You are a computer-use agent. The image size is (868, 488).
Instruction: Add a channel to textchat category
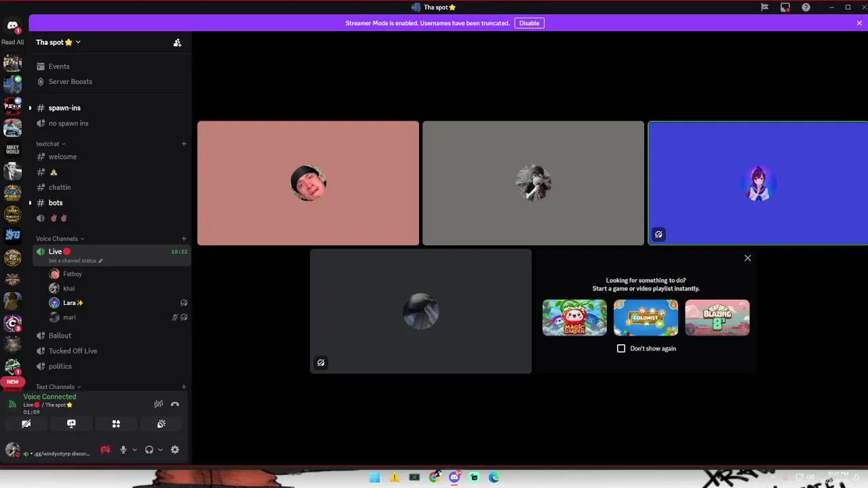184,144
